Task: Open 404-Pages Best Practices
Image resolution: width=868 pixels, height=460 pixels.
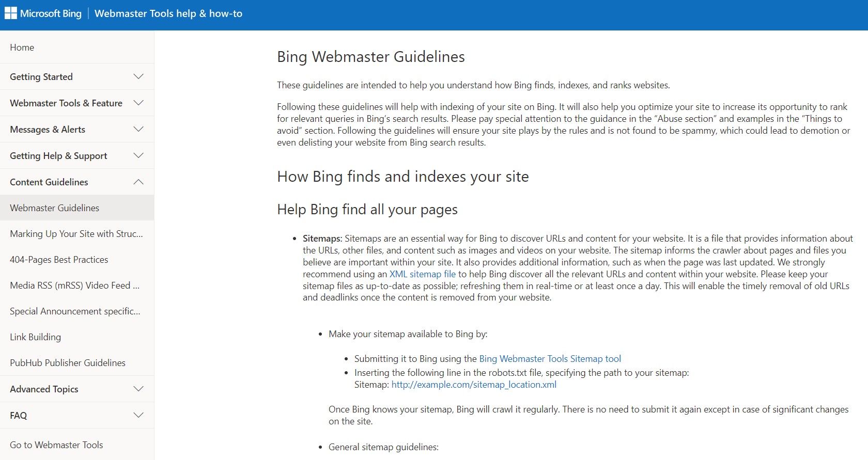Action: coord(59,259)
